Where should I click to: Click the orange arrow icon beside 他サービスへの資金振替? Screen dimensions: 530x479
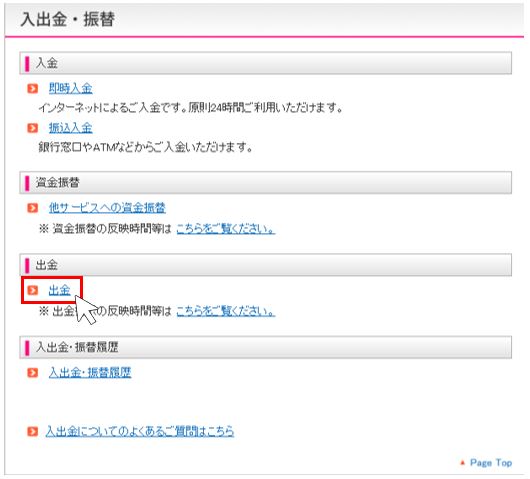[32, 208]
